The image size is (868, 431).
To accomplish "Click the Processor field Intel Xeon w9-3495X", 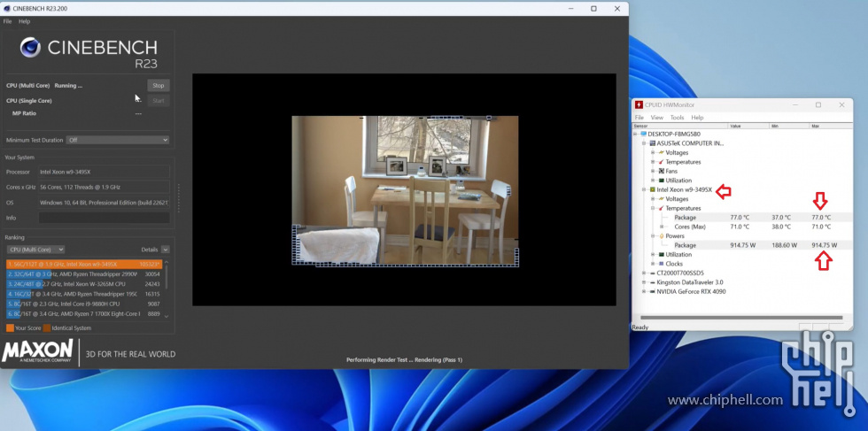I will click(x=105, y=172).
